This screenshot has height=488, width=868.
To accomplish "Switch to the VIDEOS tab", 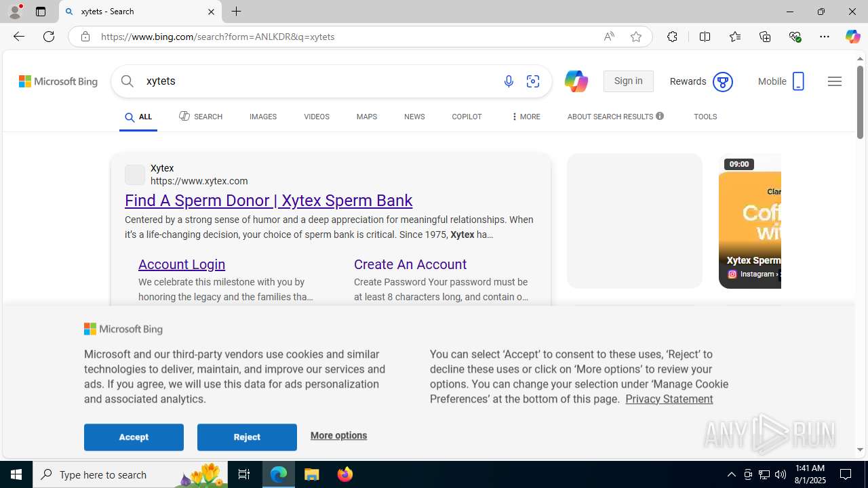I will [x=317, y=117].
